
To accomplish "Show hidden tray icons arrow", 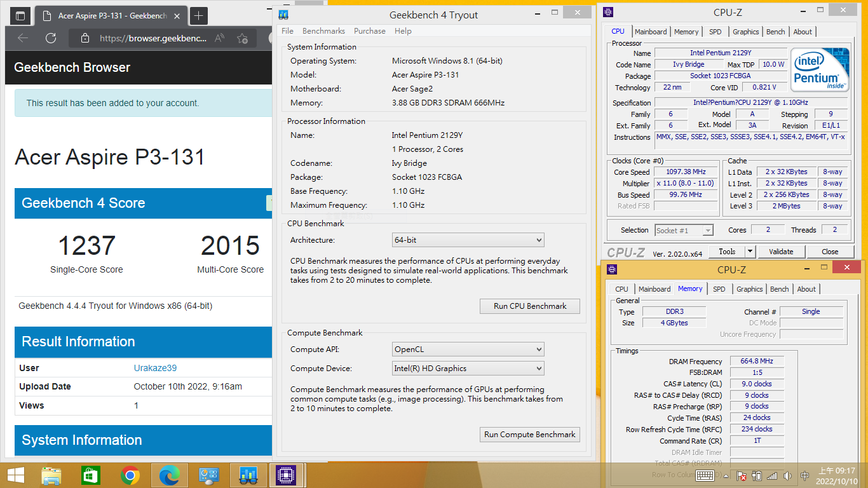I will pyautogui.click(x=725, y=475).
